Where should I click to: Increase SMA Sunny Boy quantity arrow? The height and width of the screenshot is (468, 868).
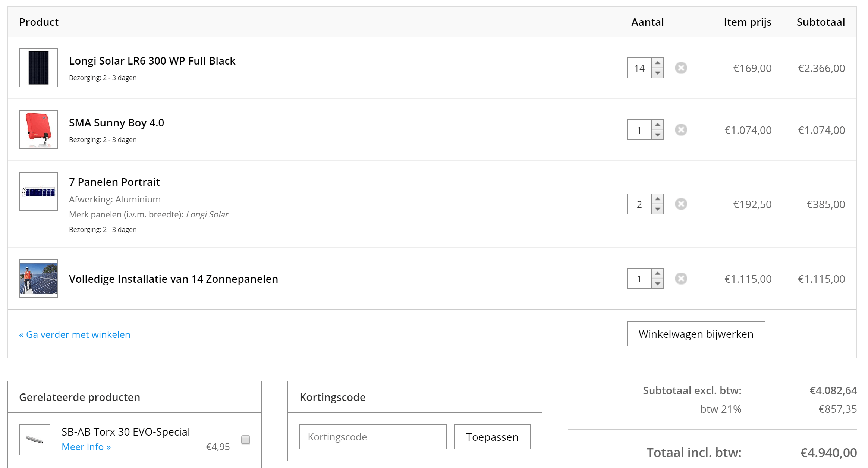pos(658,125)
